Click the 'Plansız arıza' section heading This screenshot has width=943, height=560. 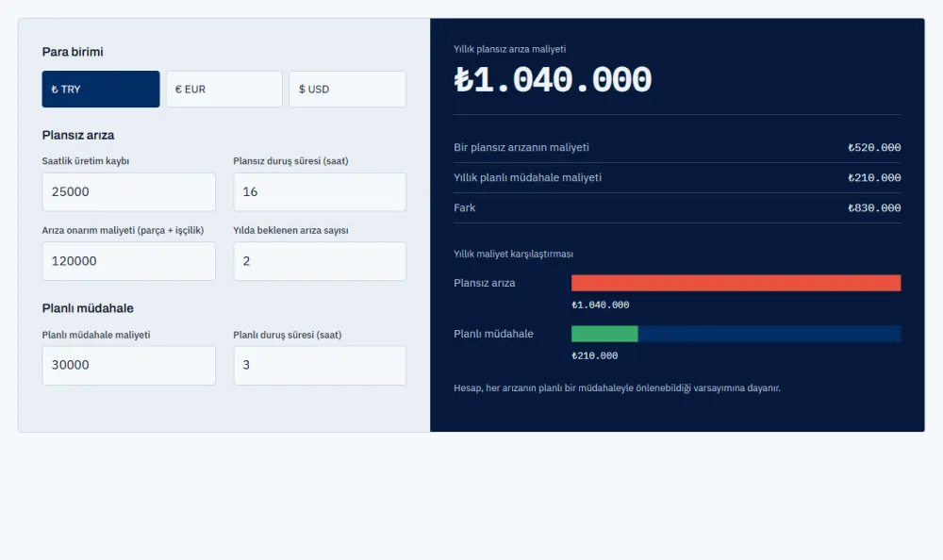(78, 136)
